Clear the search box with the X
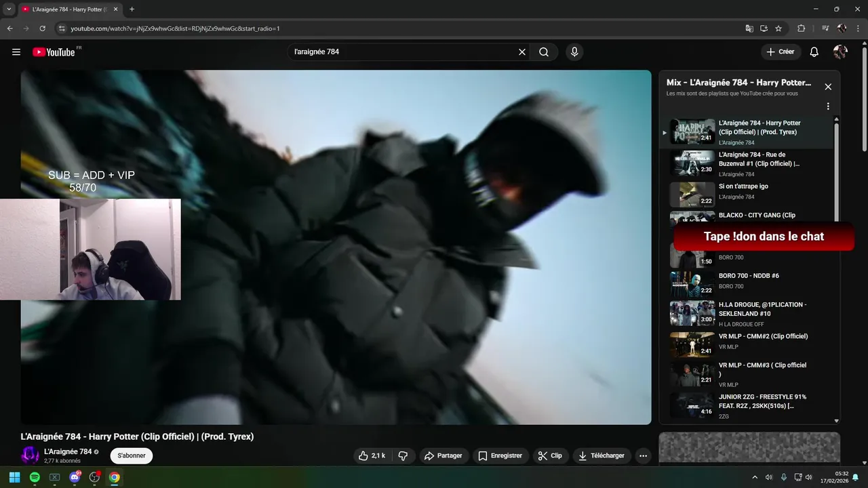868x488 pixels. (x=522, y=52)
